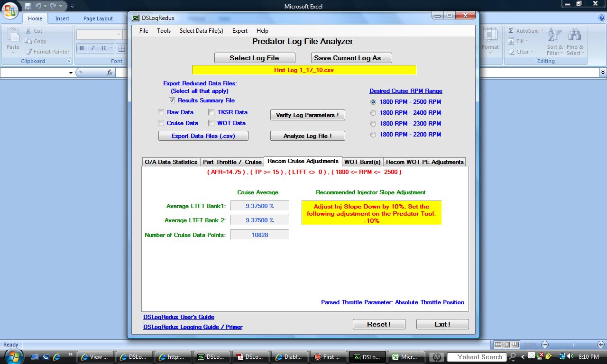The image size is (607, 364).
Task: Click Windows Start orb on taskbar
Action: click(x=13, y=356)
